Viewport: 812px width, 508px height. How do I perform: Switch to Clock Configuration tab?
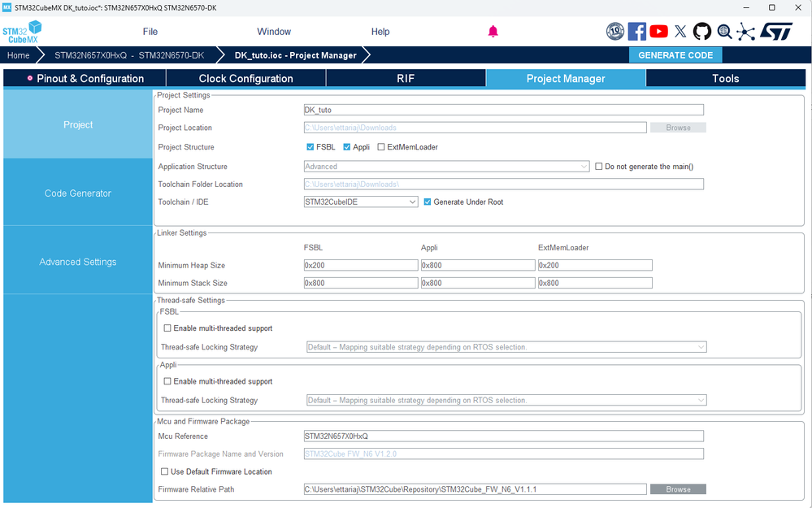click(246, 78)
